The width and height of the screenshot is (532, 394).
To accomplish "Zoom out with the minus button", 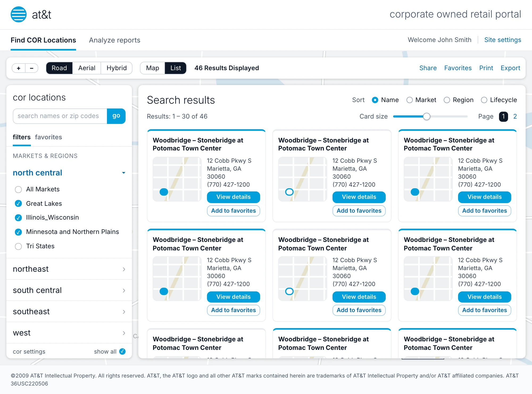I will [32, 68].
